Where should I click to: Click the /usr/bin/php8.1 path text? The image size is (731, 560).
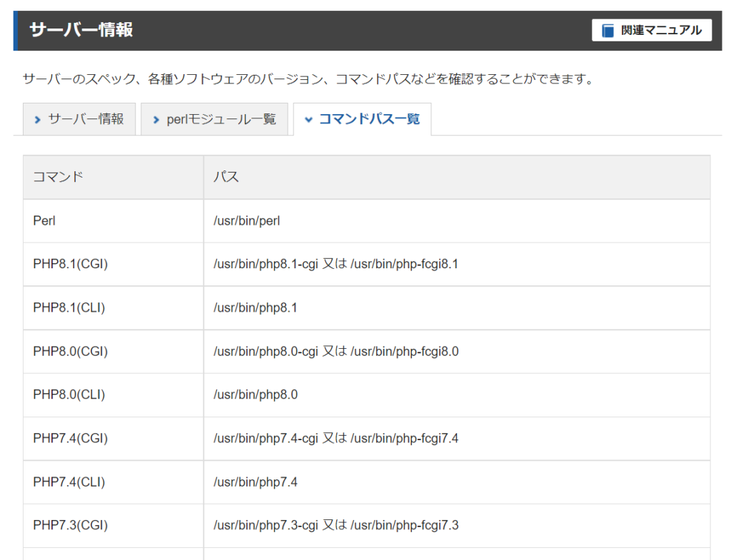[255, 308]
